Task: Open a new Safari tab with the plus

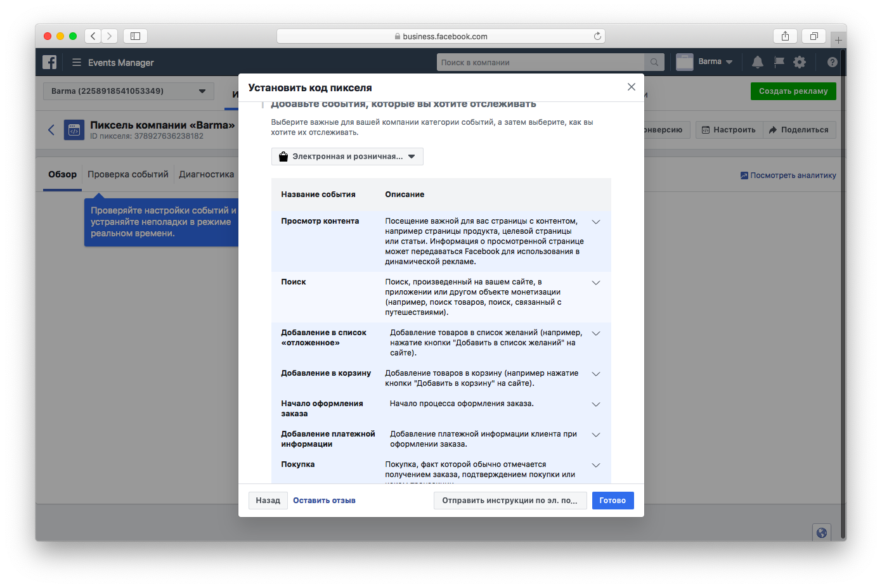Action: click(x=838, y=40)
